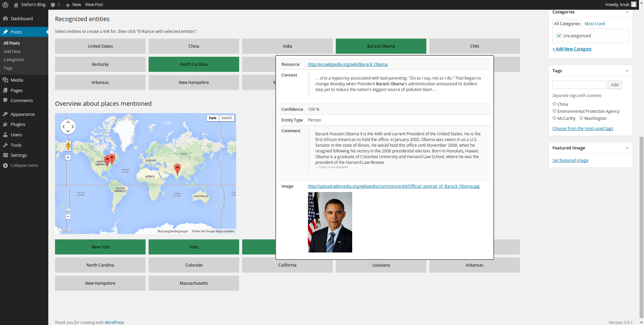644x325 pixels.
Task: Click the Barack Obama portrait thumbnail
Action: pyautogui.click(x=330, y=222)
